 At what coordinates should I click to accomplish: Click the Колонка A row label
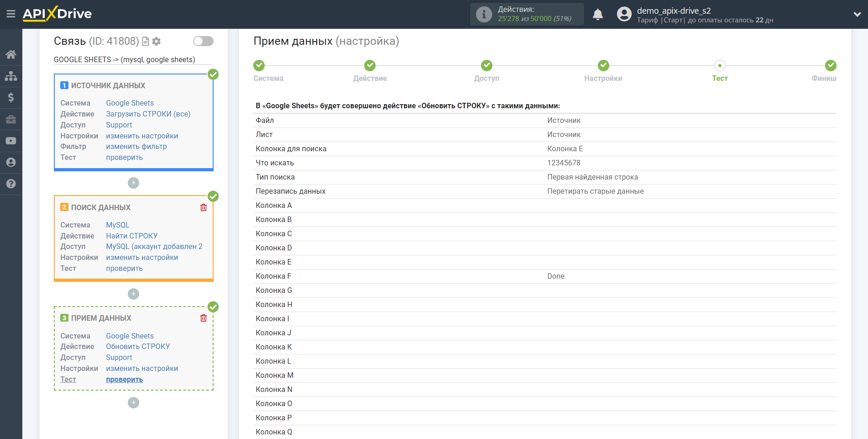[274, 205]
